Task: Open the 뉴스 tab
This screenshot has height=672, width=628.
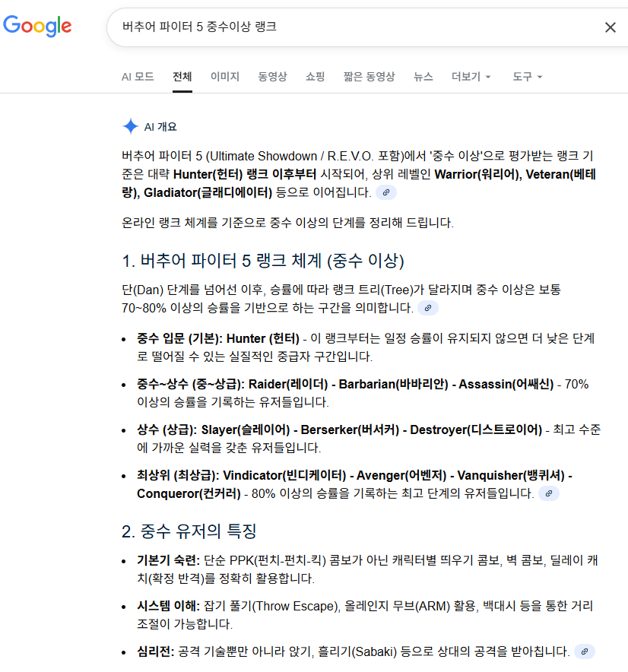Action: pyautogui.click(x=423, y=76)
